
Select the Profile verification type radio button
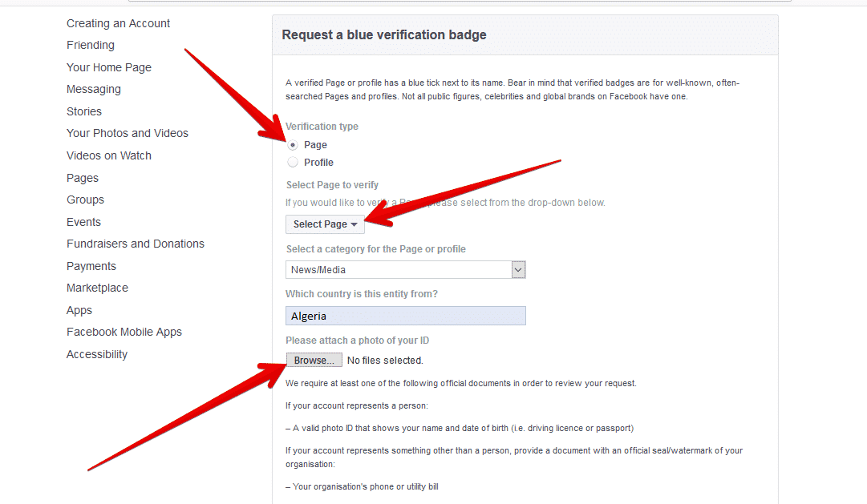click(x=293, y=163)
